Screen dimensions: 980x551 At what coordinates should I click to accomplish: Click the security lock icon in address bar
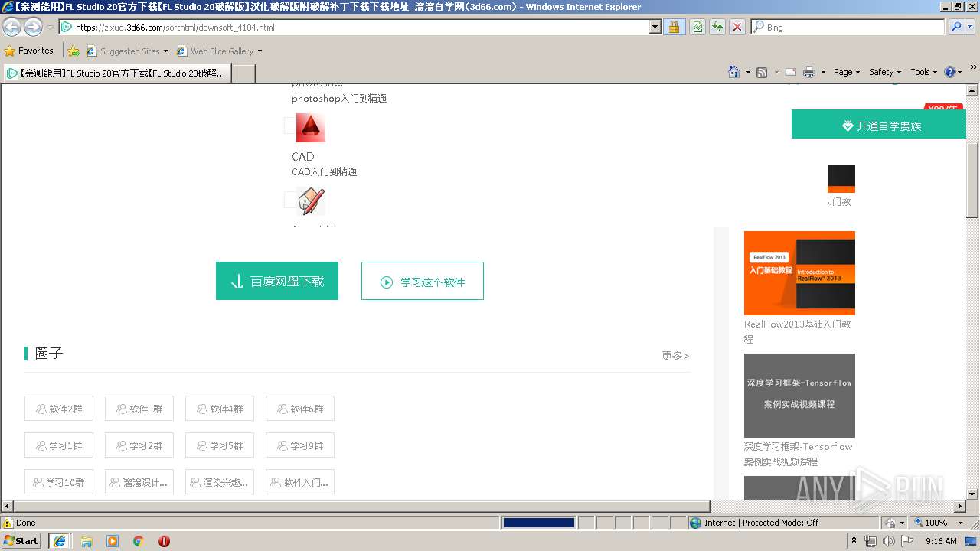pyautogui.click(x=674, y=27)
